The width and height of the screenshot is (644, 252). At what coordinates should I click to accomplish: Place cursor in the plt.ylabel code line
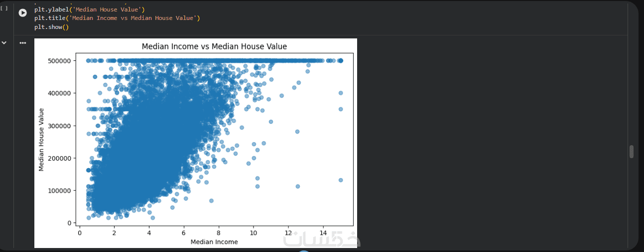coord(89,9)
